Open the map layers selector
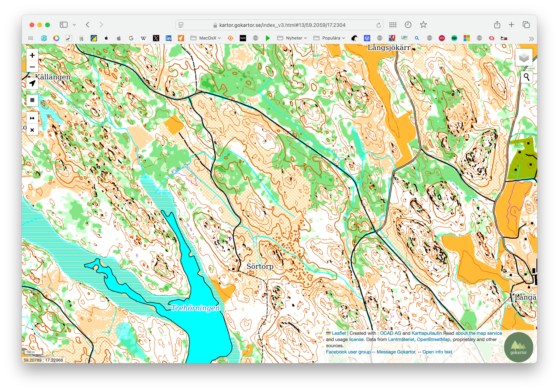559x392 pixels. tap(524, 57)
